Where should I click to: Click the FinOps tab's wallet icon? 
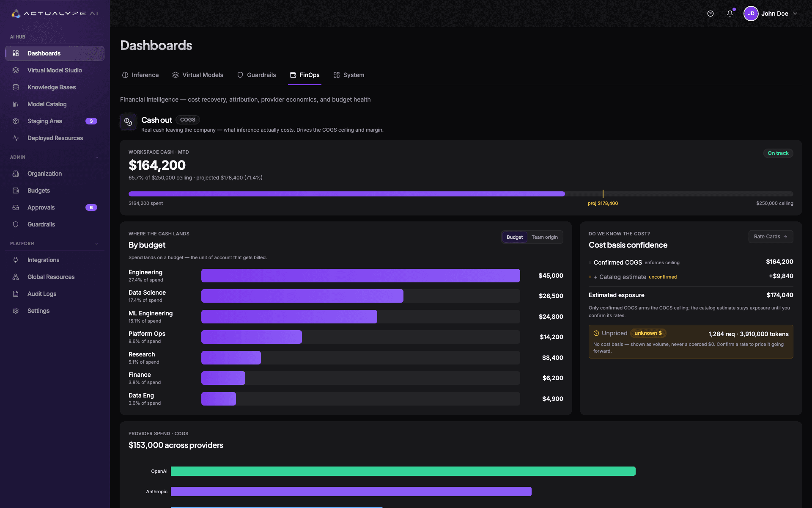coord(293,75)
